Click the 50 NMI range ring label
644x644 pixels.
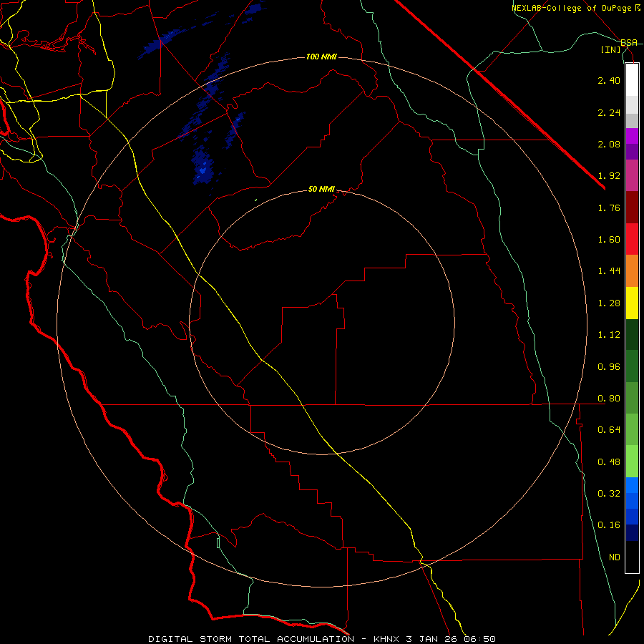(x=321, y=189)
